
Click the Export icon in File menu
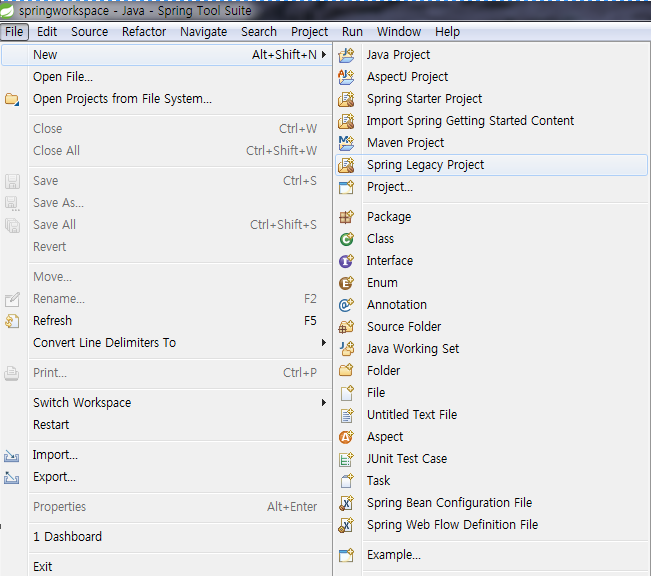(x=12, y=478)
